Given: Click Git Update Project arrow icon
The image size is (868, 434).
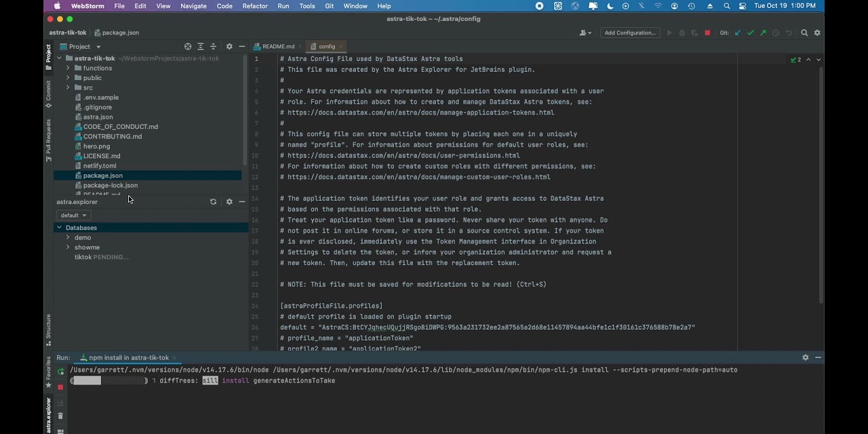Looking at the screenshot, I should (738, 33).
